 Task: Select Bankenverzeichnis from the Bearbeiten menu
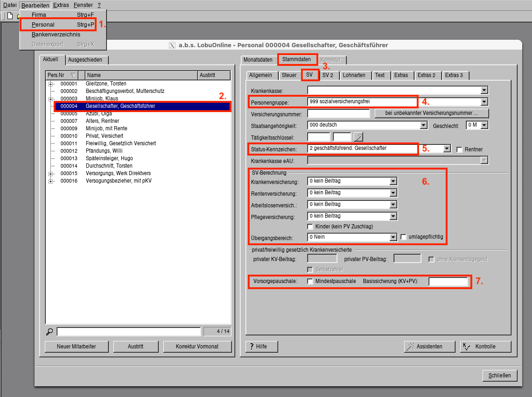[56, 35]
